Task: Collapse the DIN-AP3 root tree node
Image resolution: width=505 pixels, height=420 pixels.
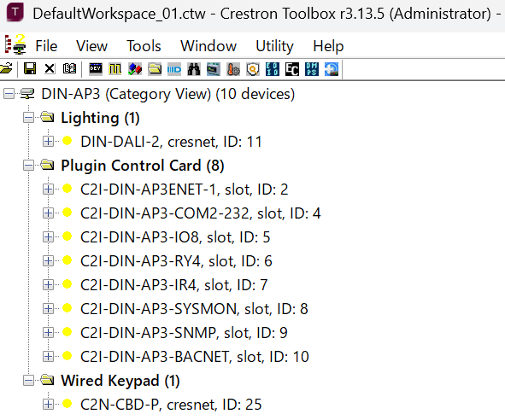Action: 9,94
